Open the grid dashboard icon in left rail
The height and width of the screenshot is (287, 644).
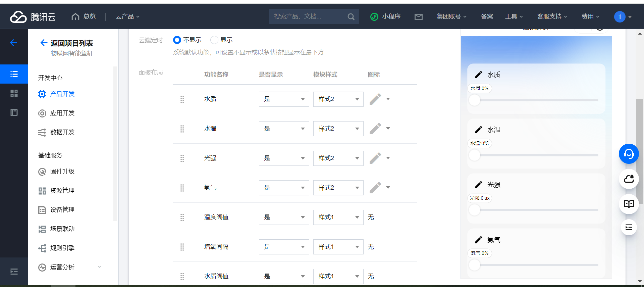click(14, 93)
